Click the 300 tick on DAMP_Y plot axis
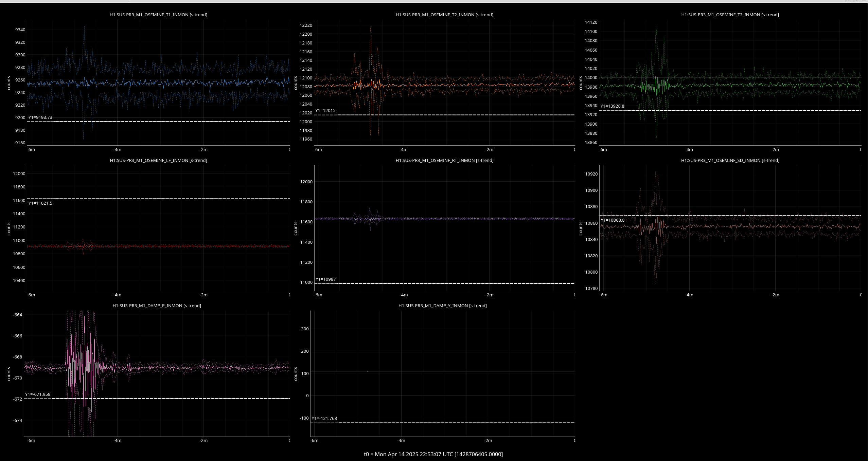This screenshot has width=868, height=461. coord(305,329)
